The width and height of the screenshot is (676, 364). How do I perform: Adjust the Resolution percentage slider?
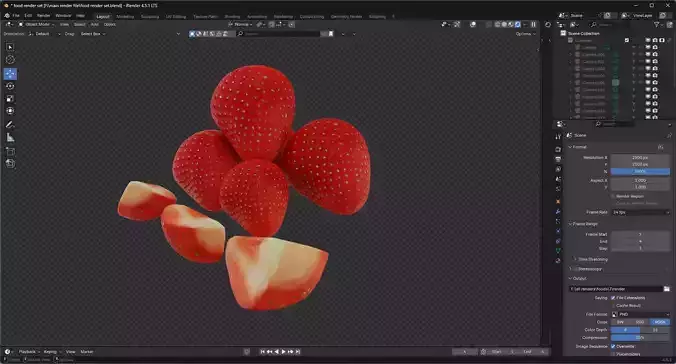[x=641, y=172]
